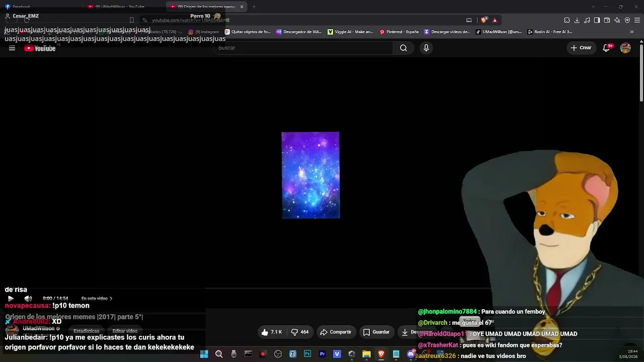Focus the Buscar search field

(303, 48)
